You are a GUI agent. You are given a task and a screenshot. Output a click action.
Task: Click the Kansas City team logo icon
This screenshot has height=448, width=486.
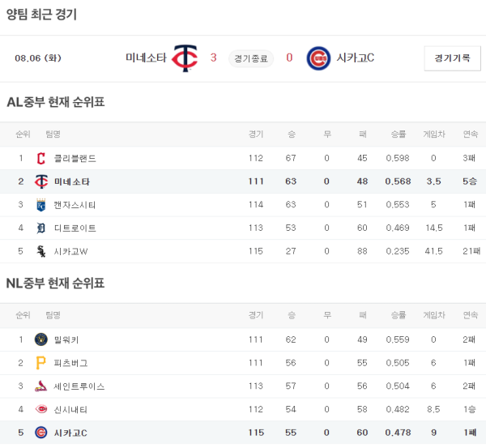tap(41, 205)
